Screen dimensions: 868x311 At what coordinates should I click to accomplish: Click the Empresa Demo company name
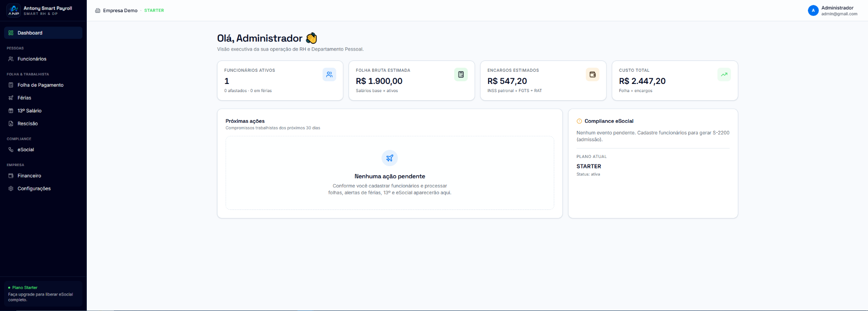point(120,10)
